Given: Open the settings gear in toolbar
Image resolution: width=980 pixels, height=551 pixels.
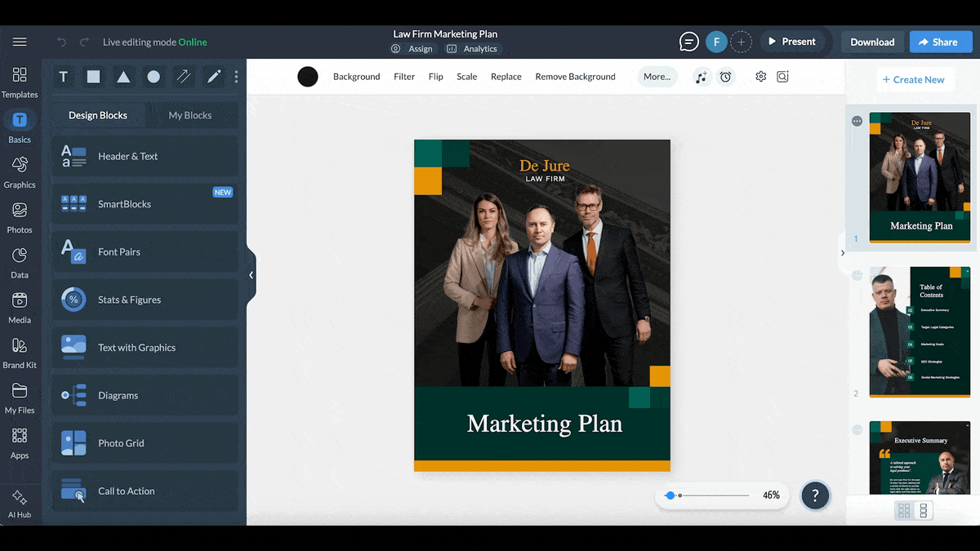Looking at the screenshot, I should [761, 77].
